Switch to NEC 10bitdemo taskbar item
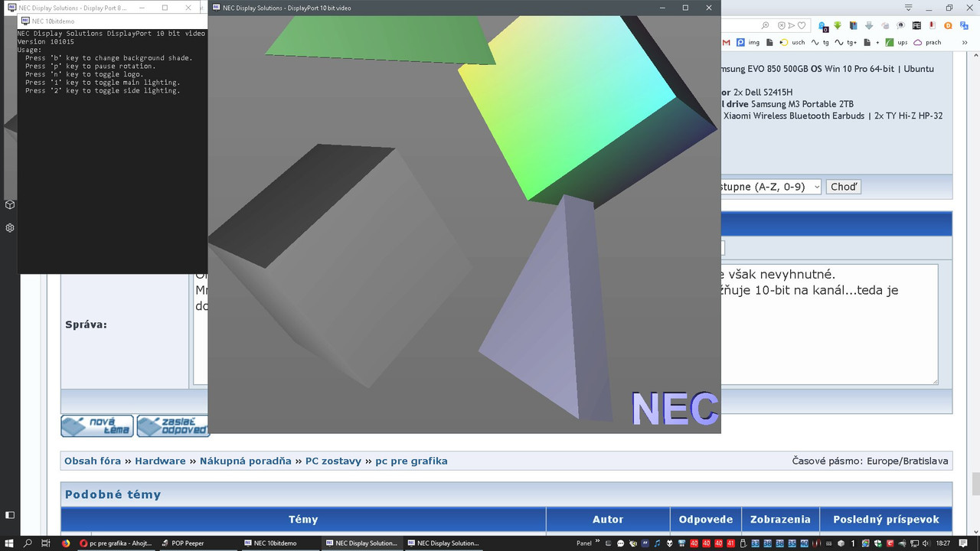Image resolution: width=980 pixels, height=551 pixels. [279, 543]
